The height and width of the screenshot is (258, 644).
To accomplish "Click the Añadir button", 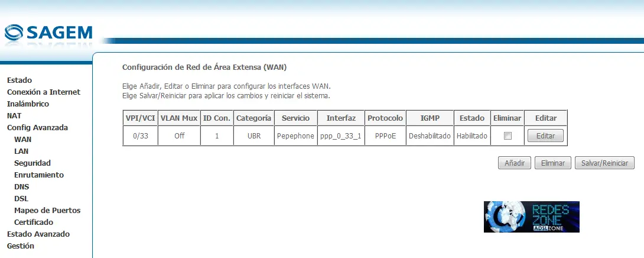I will click(515, 163).
